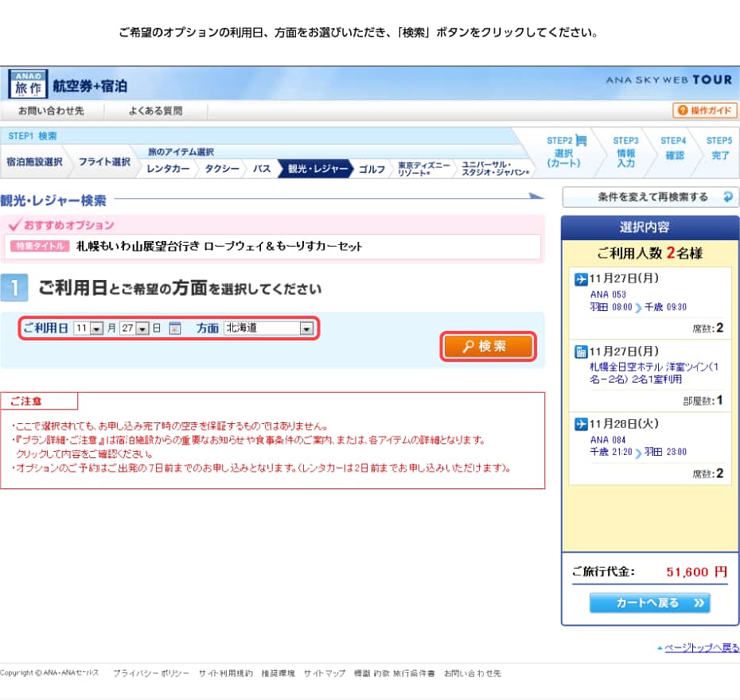Click the return flight airplane icon

[x=581, y=424]
